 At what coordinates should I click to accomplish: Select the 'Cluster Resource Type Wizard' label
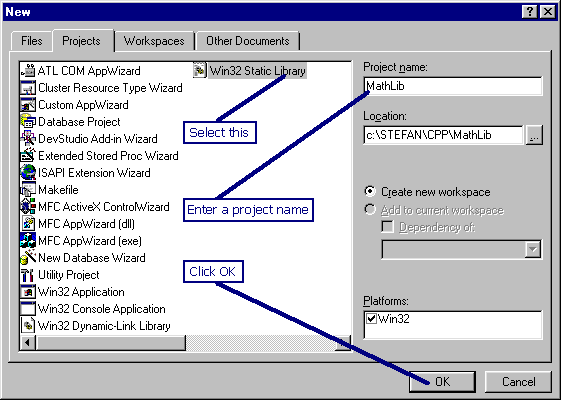pos(110,88)
